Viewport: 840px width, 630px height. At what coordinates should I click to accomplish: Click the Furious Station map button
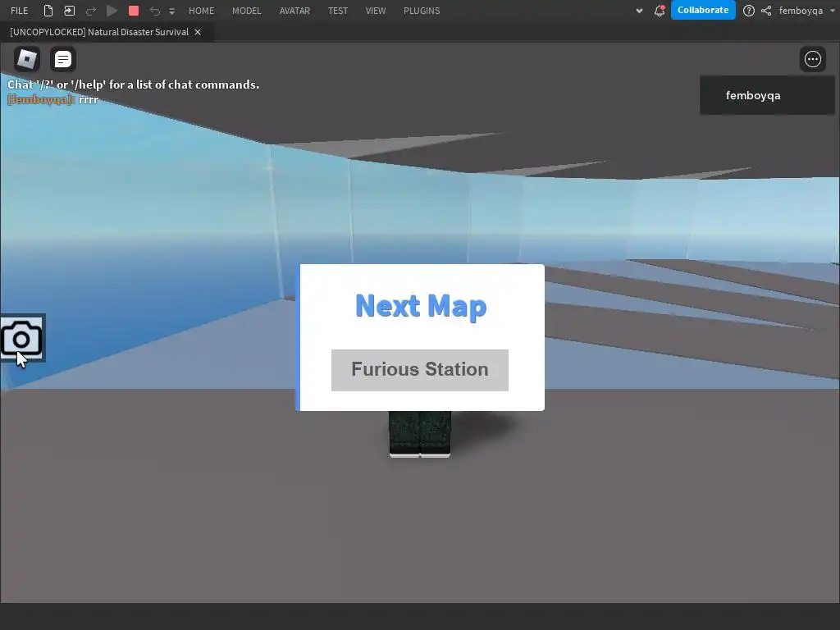click(x=419, y=370)
